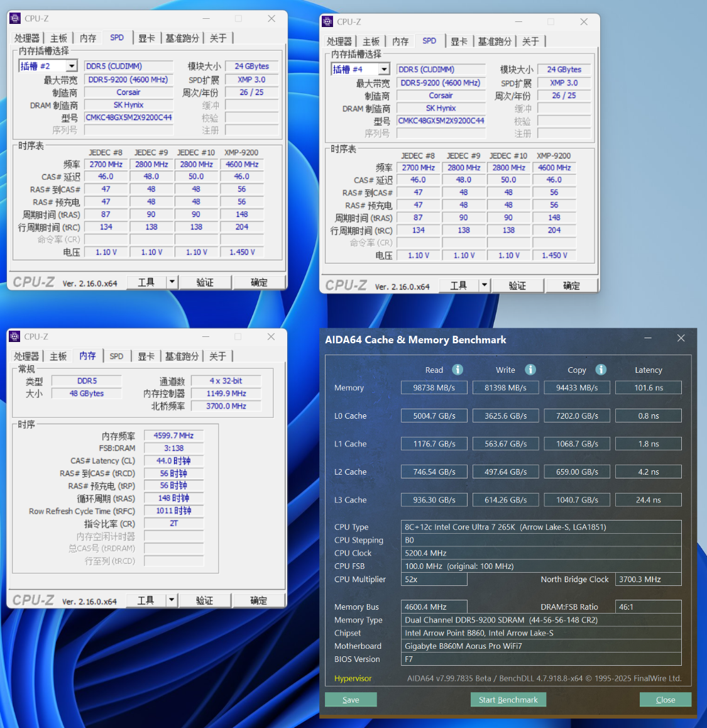Expand 工具 arrow in slot #2 CPU-Z window

(x=172, y=282)
